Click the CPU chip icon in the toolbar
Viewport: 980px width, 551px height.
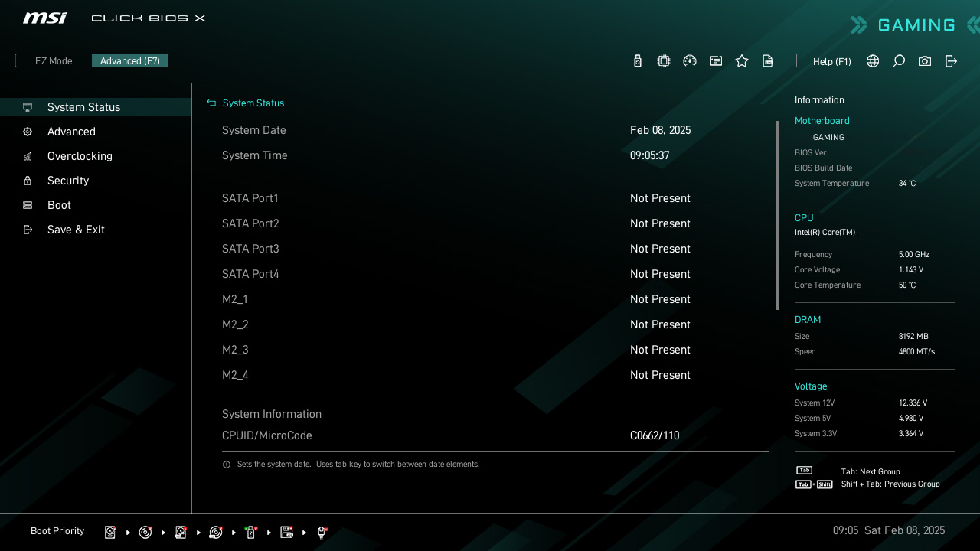(664, 61)
